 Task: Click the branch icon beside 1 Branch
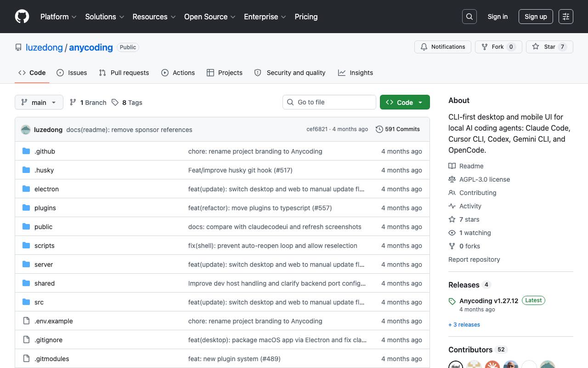tap(73, 103)
